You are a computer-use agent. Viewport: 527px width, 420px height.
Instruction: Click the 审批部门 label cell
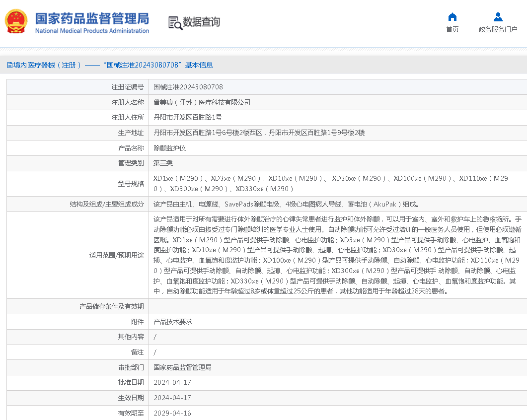pyautogui.click(x=78, y=367)
